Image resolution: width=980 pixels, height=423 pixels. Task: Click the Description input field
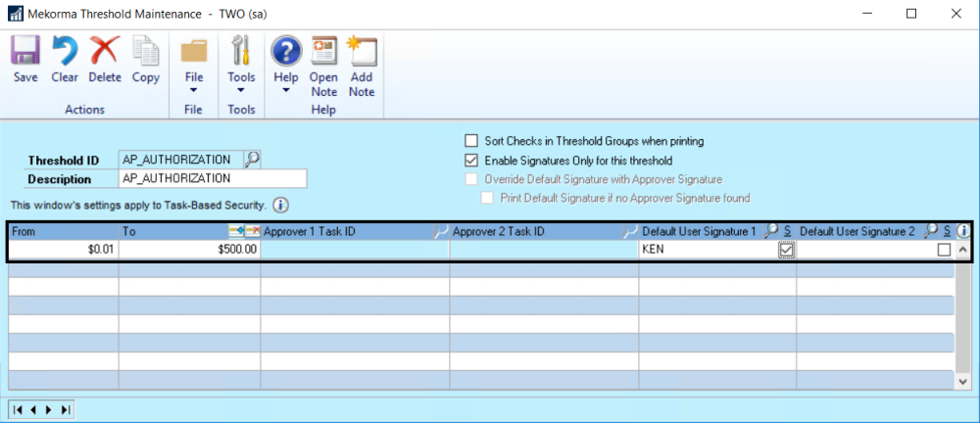pyautogui.click(x=213, y=178)
